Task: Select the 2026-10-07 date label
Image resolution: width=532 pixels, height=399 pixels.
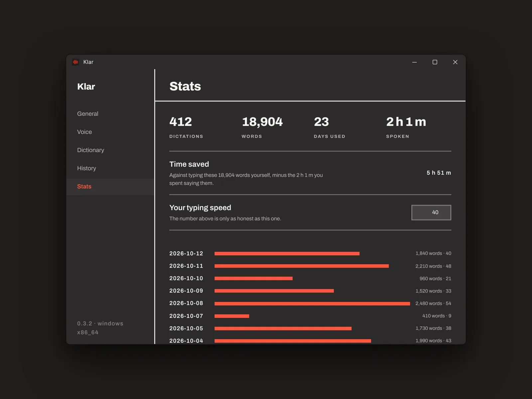Action: [x=186, y=316]
